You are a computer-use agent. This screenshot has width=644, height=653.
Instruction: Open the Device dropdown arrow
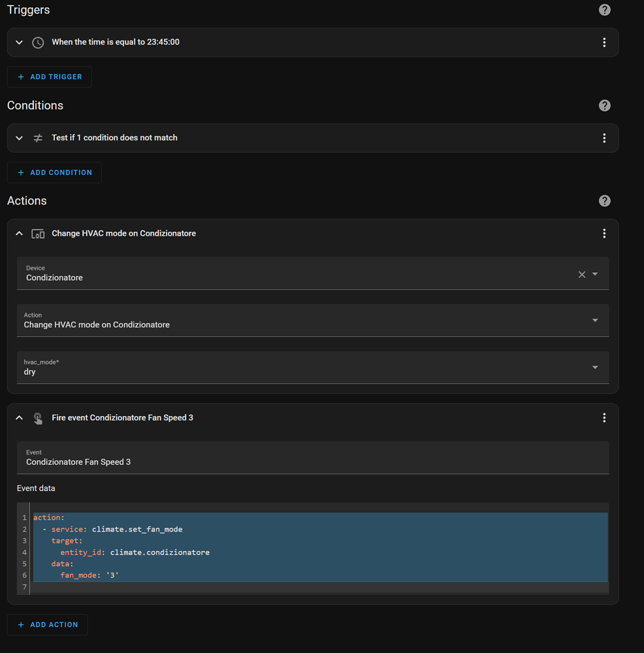pos(595,274)
